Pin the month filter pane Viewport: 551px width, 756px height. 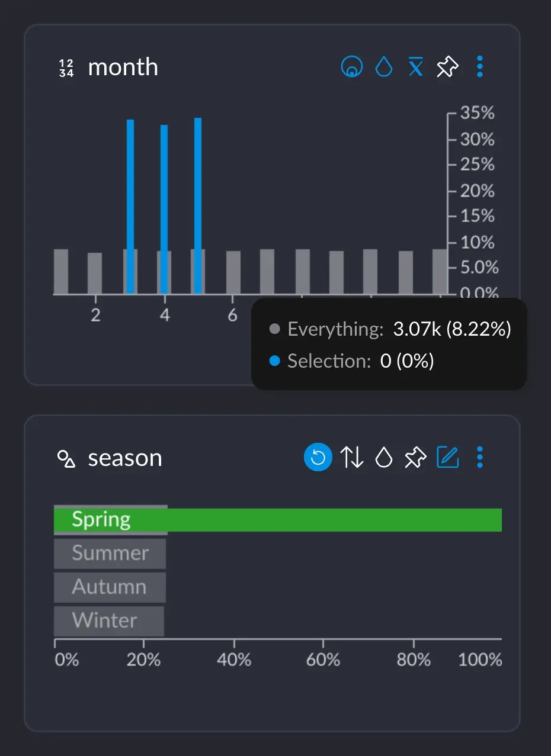pos(447,67)
